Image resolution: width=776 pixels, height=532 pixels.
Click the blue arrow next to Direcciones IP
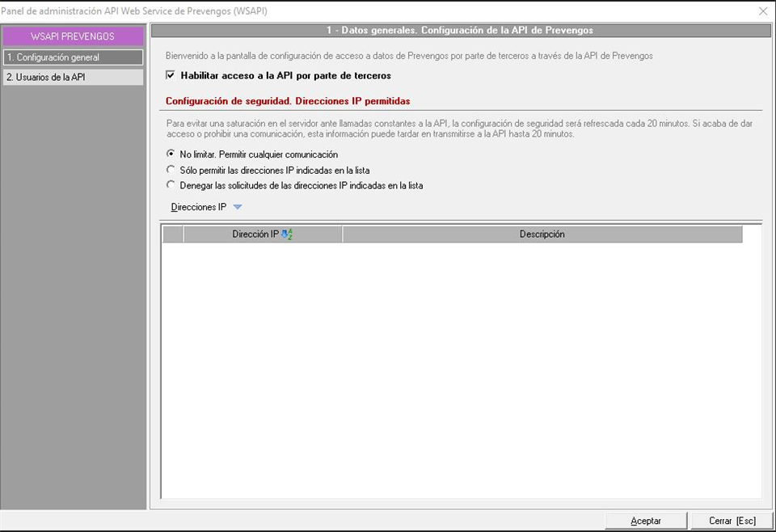237,207
